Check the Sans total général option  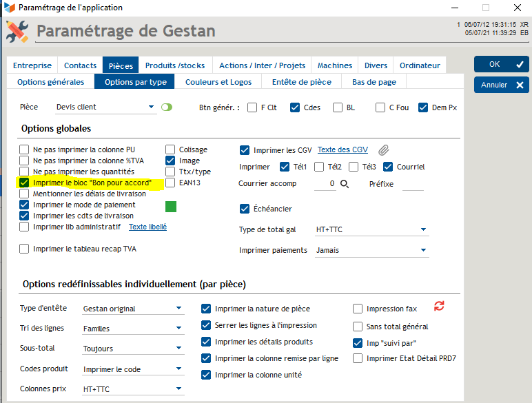click(358, 326)
